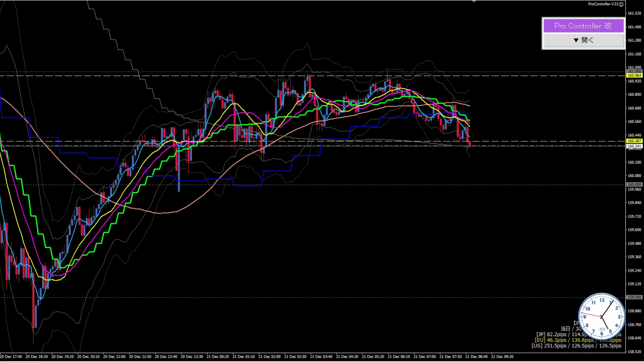
Task: Click the ProController-V33 expert advisor label
Action: point(603,4)
